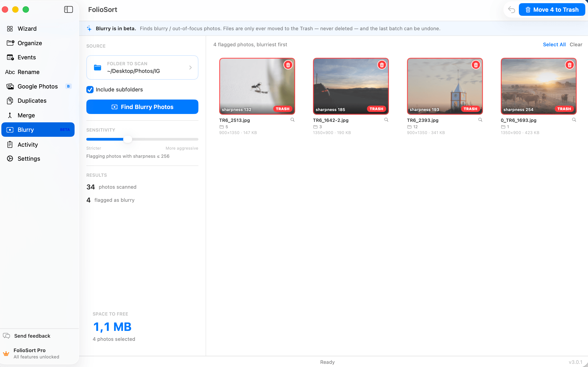Image resolution: width=588 pixels, height=367 pixels.
Task: Click the v3.0.1 version label
Action: 575,362
